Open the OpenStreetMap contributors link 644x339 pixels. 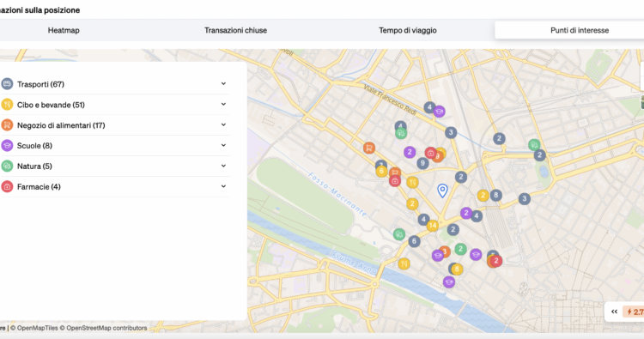coord(106,328)
